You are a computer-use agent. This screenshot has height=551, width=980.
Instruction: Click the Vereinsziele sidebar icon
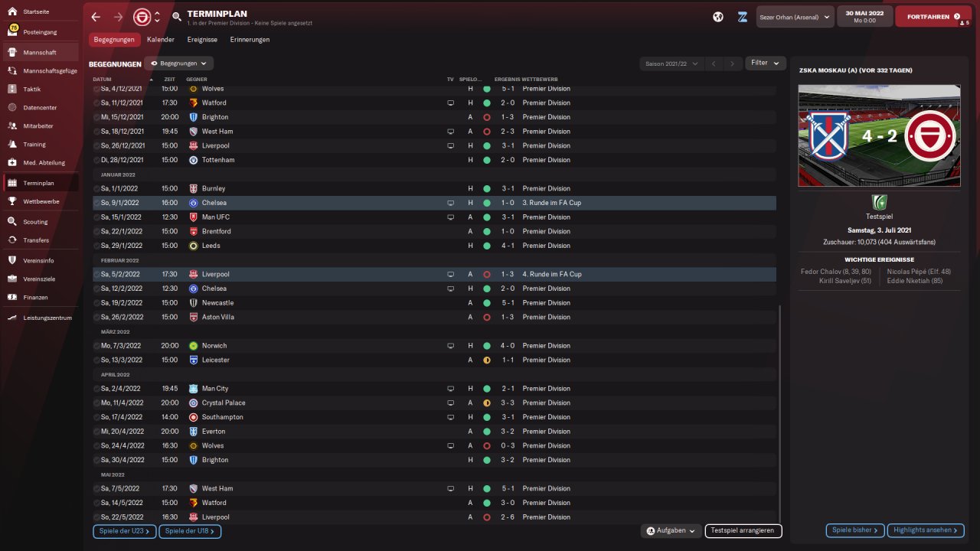12,279
